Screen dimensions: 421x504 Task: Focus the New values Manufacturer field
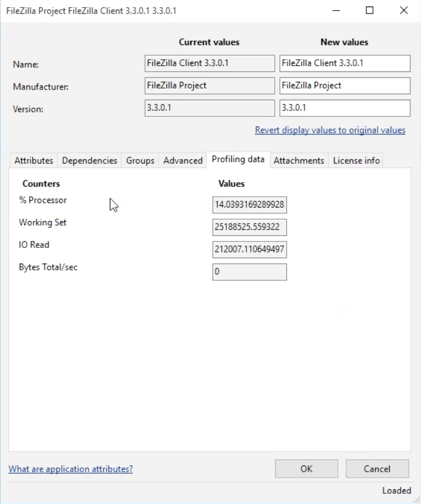(345, 86)
